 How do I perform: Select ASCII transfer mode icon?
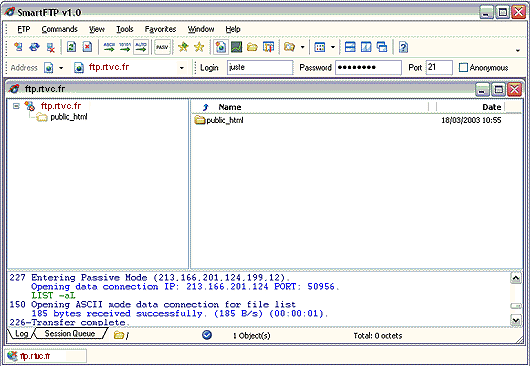(109, 47)
